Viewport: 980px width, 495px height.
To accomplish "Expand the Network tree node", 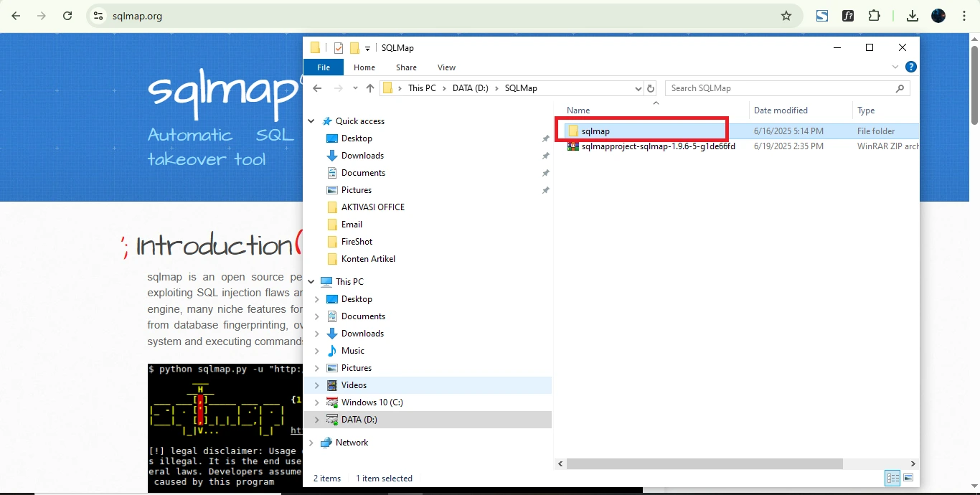I will click(x=311, y=443).
